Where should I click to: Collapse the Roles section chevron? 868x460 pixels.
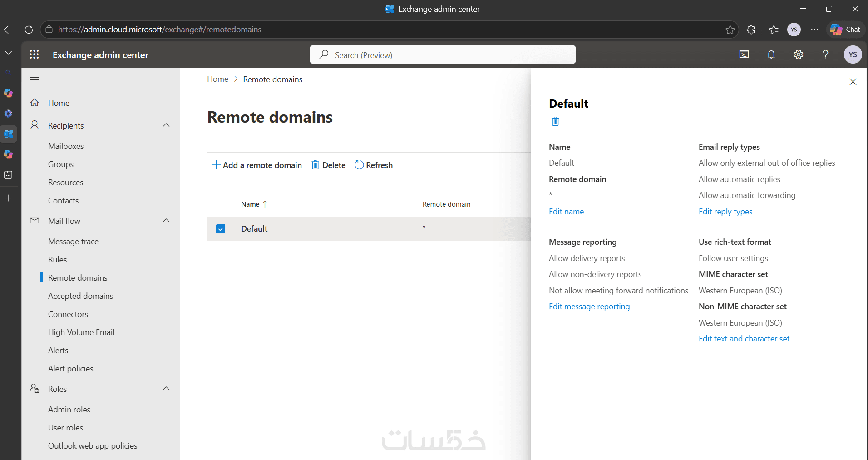[166, 389]
